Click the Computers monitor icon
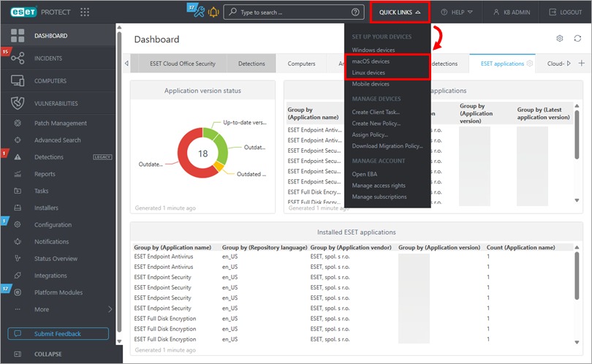This screenshot has height=364, width=592. (x=18, y=81)
